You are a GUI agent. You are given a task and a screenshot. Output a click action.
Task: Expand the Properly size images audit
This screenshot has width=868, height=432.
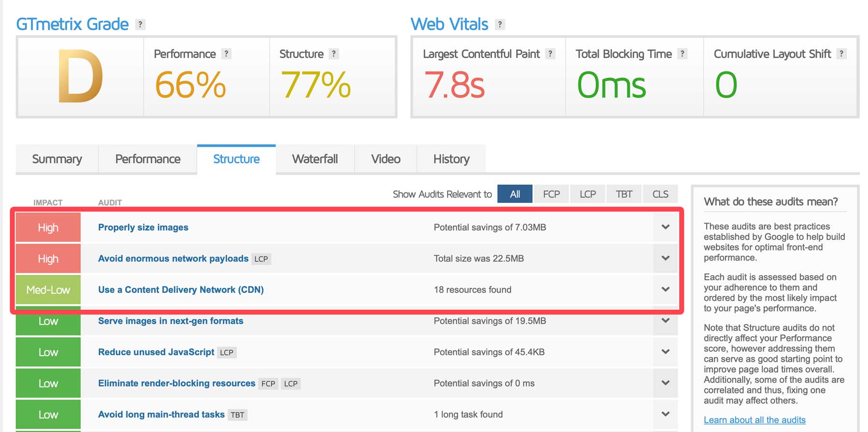tap(665, 227)
